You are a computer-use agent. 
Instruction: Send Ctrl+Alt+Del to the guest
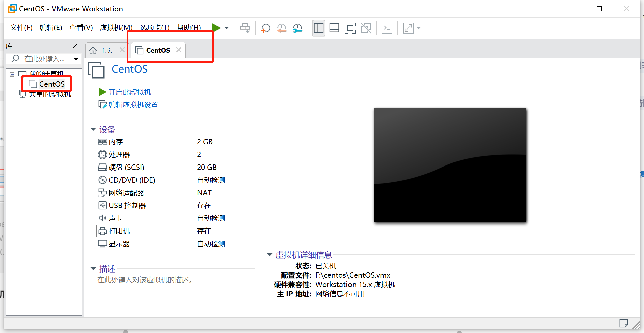(387, 28)
